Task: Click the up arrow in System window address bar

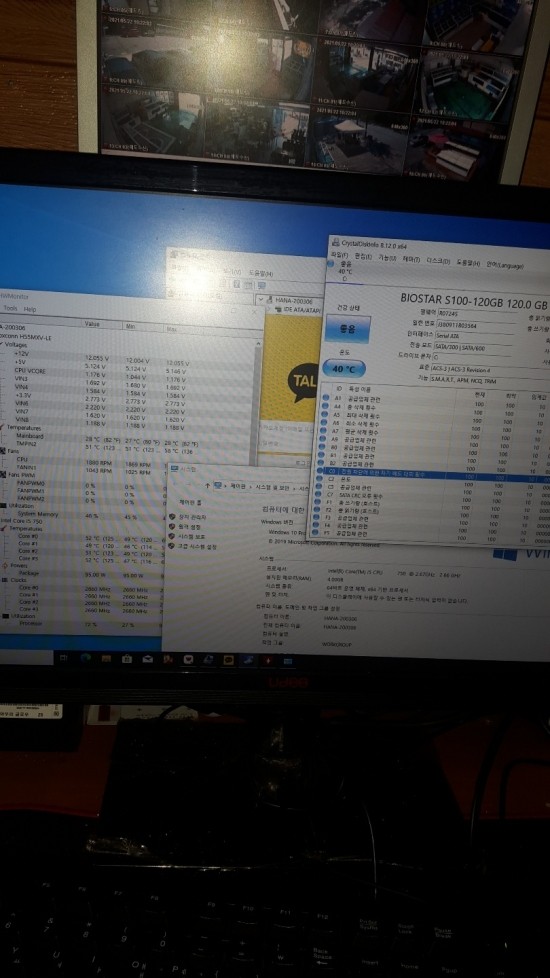Action: [x=207, y=485]
